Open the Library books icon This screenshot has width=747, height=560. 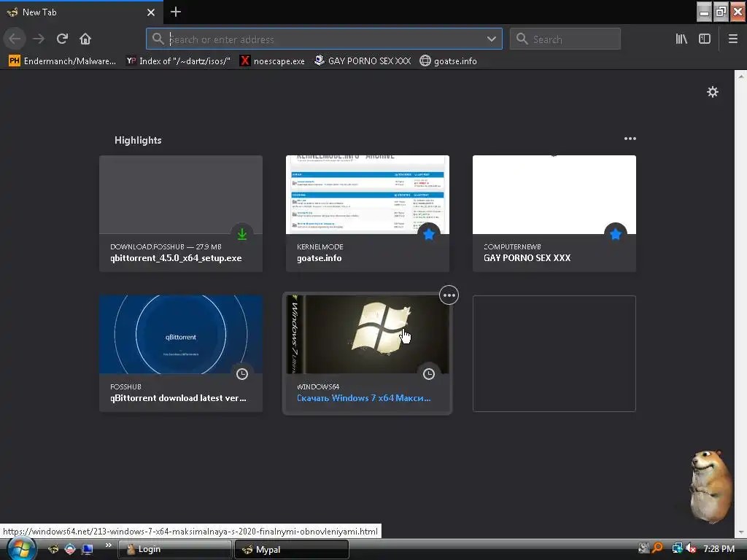coord(681,39)
